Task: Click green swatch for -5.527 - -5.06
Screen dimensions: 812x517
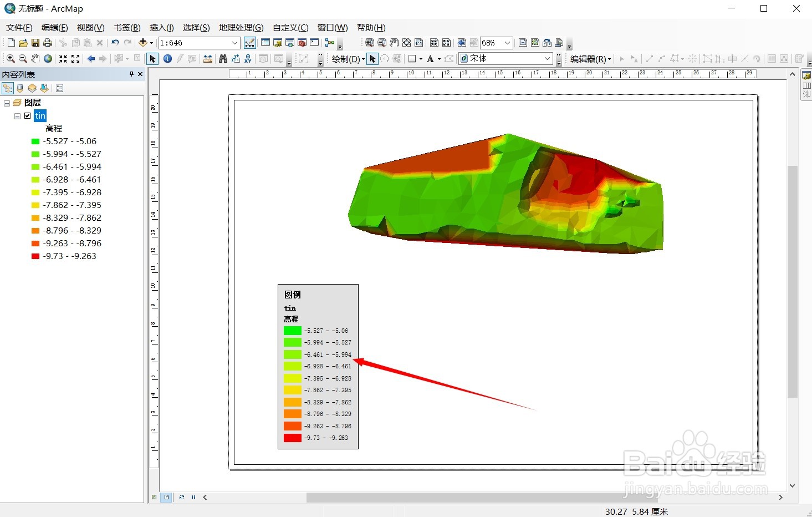Action: [x=35, y=141]
